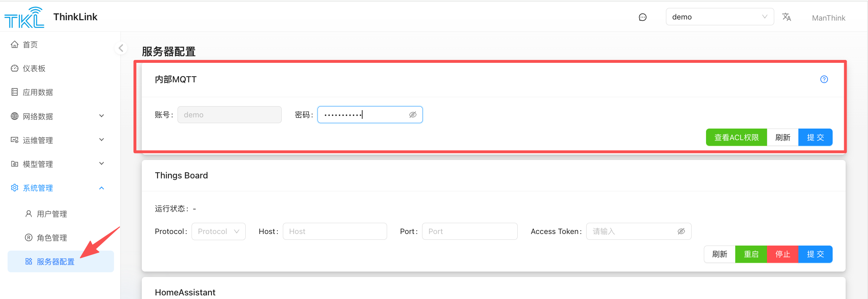Click the language translation icon

(786, 17)
